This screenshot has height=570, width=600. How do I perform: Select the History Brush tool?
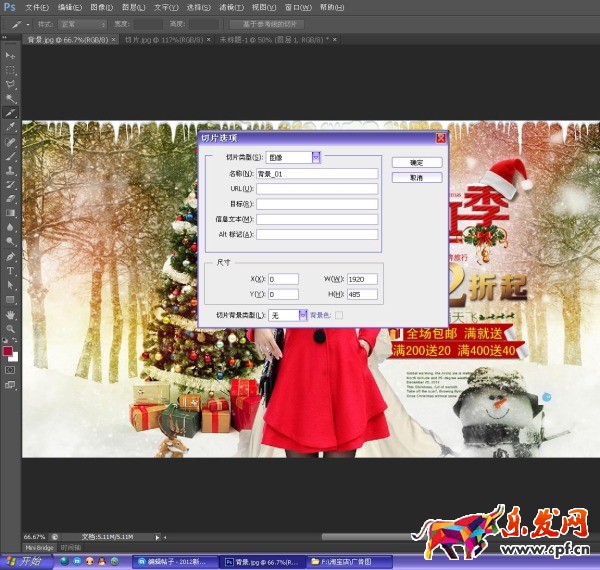10,184
